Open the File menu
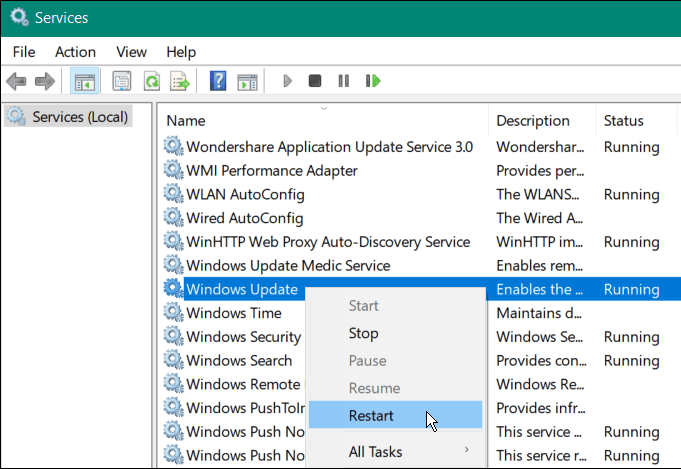This screenshot has height=469, width=681. tap(24, 52)
